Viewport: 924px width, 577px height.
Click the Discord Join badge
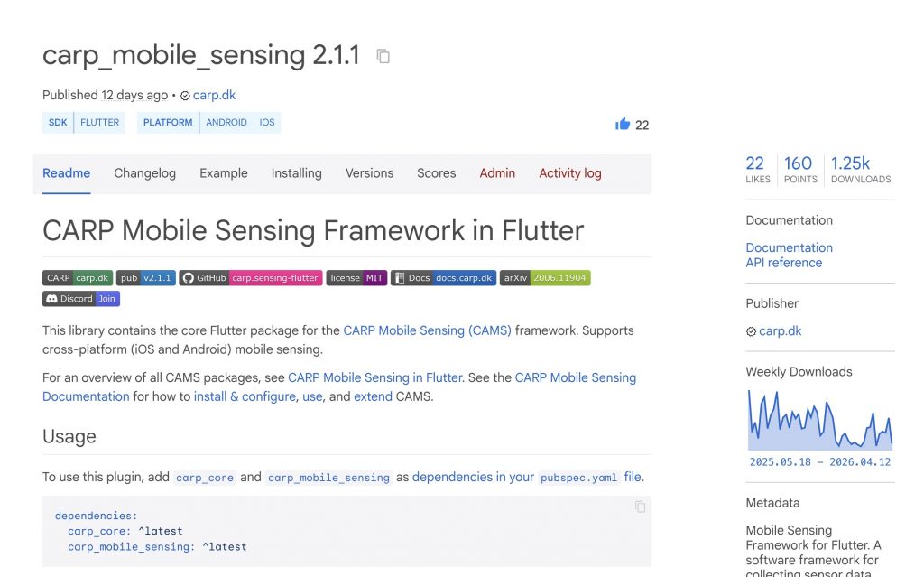pyautogui.click(x=81, y=299)
